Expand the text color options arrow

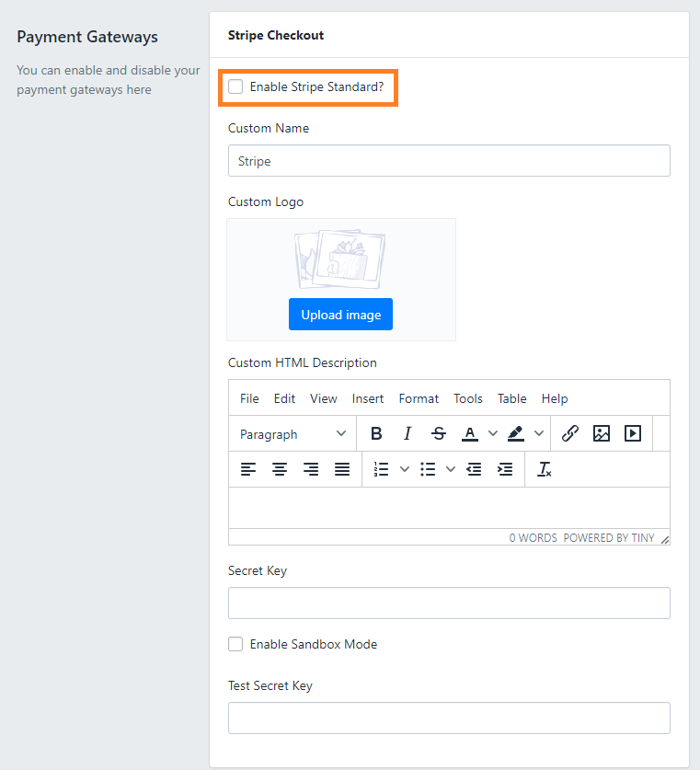click(x=492, y=433)
